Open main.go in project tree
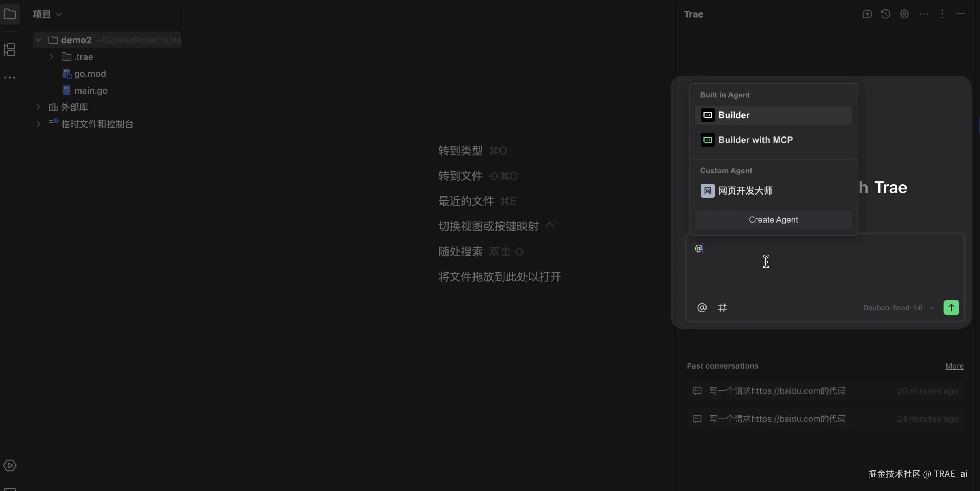 pyautogui.click(x=91, y=91)
